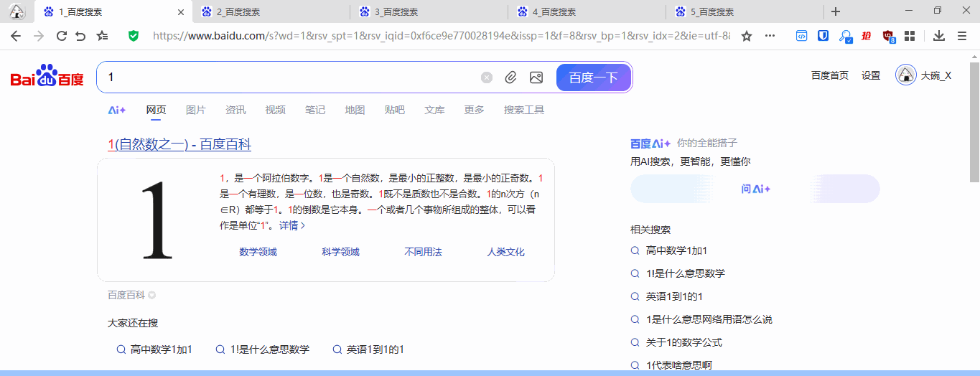Open the uBlock shield extension icon

tap(889, 36)
